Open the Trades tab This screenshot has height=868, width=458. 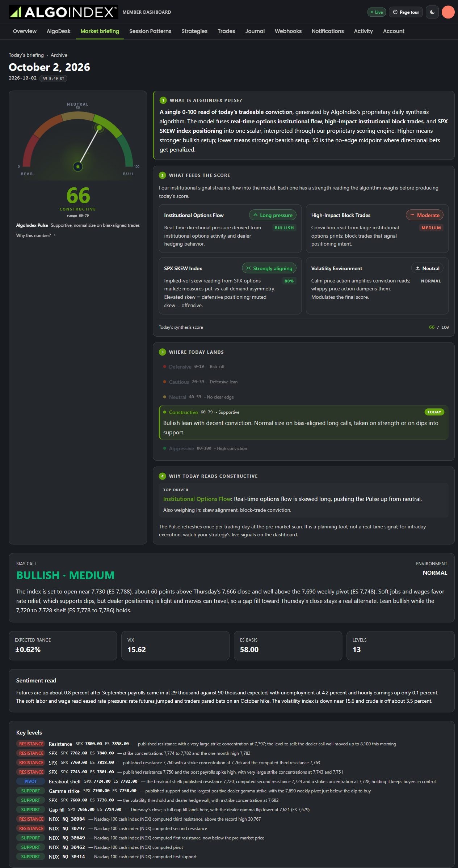click(x=226, y=31)
